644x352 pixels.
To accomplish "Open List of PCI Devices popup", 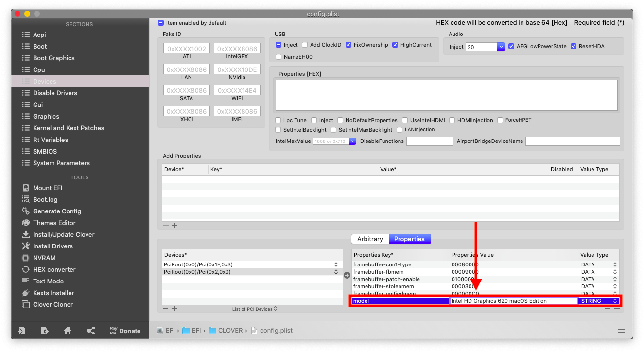I will [255, 309].
